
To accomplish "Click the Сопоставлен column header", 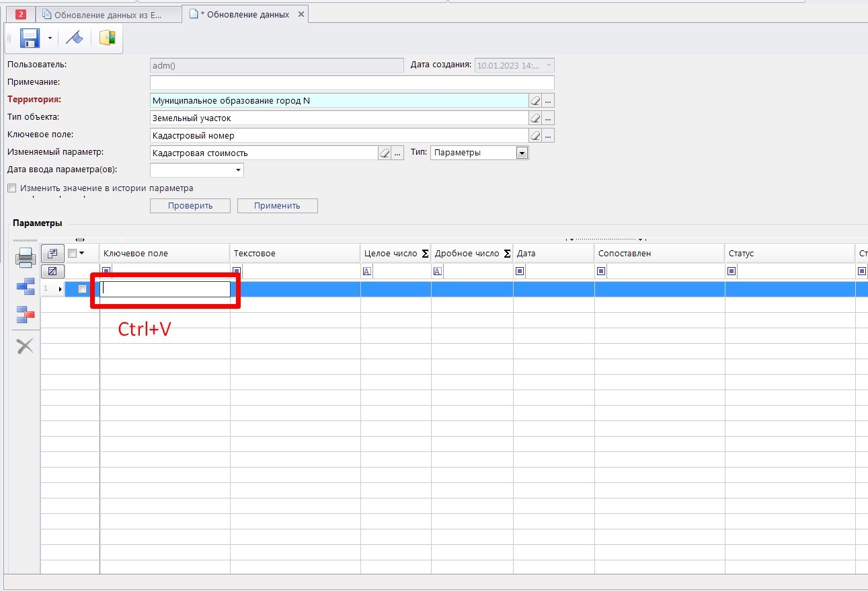I will (660, 254).
